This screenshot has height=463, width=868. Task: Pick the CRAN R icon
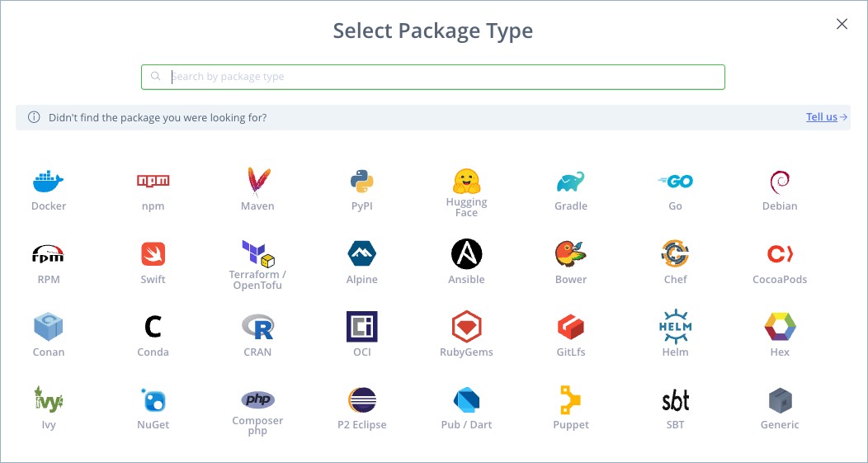click(258, 327)
